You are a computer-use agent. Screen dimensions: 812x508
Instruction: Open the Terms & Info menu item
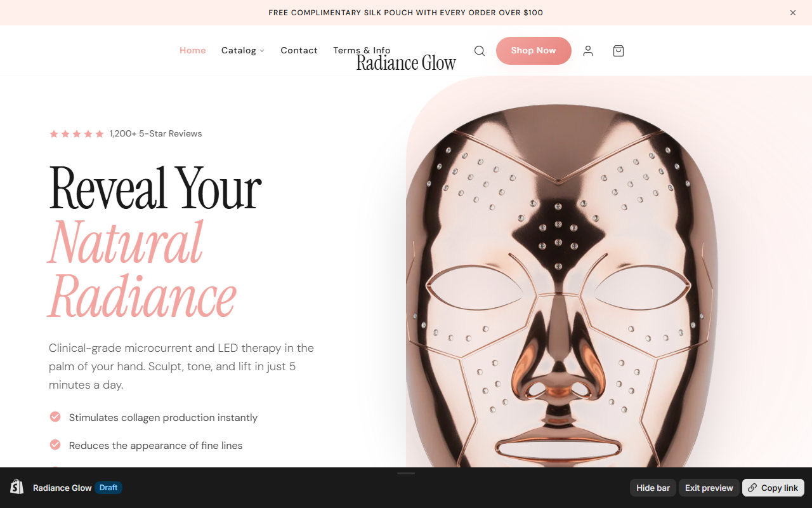coord(362,49)
